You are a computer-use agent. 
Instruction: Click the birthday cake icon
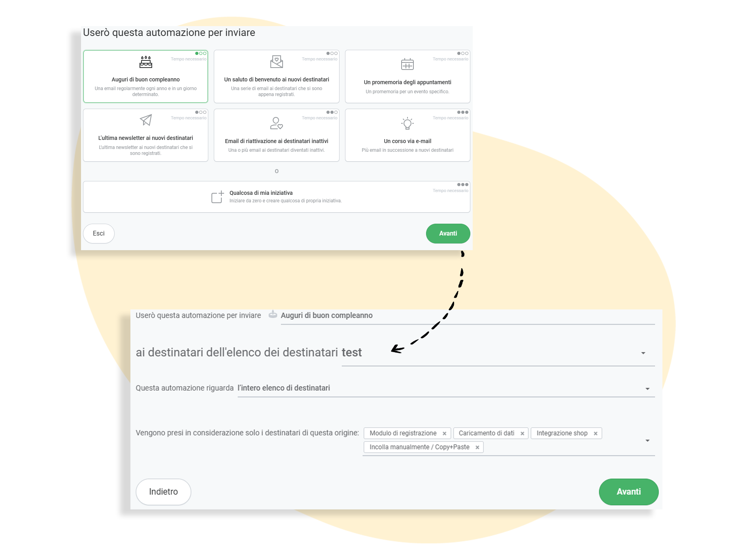coord(146,62)
